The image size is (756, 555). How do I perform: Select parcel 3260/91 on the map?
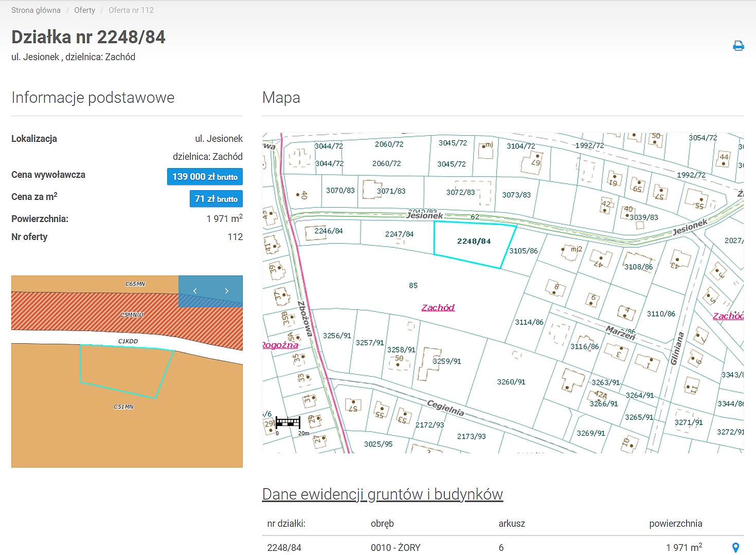click(x=511, y=382)
